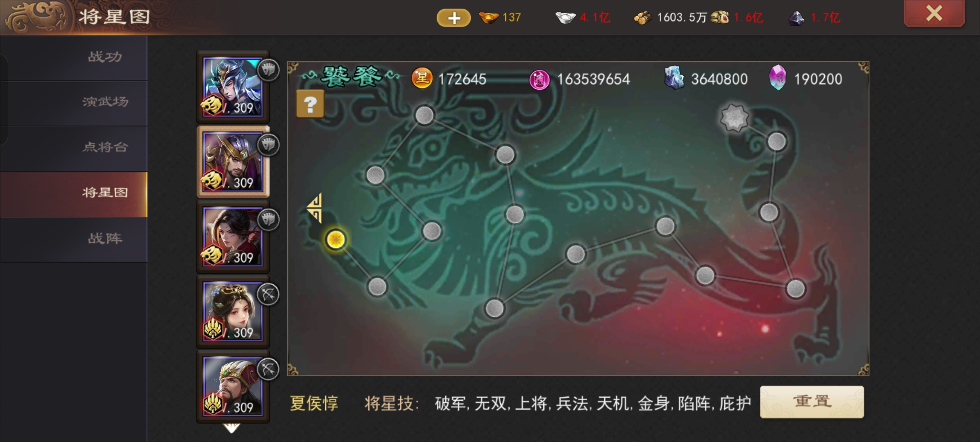The width and height of the screenshot is (980, 442).
Task: Expand previous constellation with left arrow
Action: [315, 208]
